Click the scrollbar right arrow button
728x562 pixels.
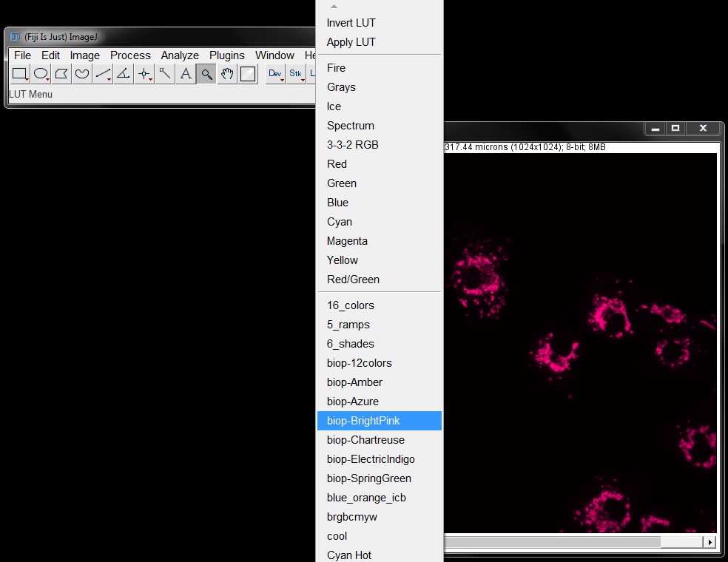[710, 541]
